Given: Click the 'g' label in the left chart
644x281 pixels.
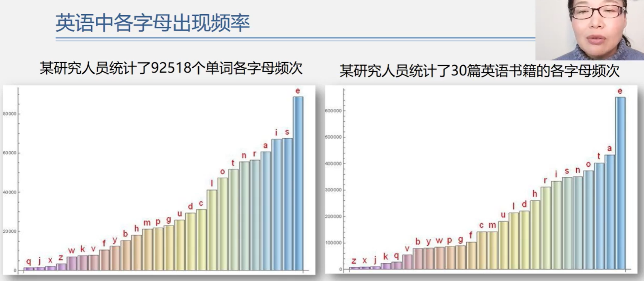Looking at the screenshot, I should point(169,220).
